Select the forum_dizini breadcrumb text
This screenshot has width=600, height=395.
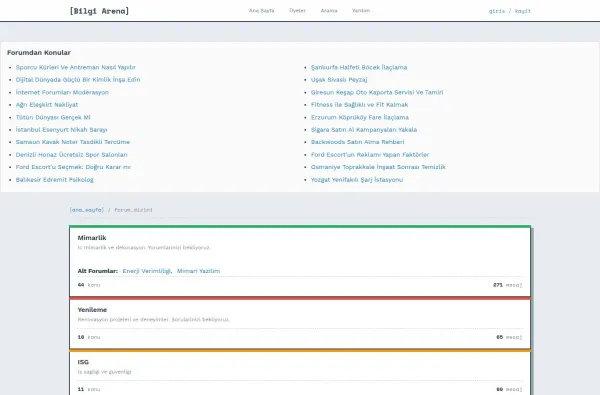tap(133, 210)
